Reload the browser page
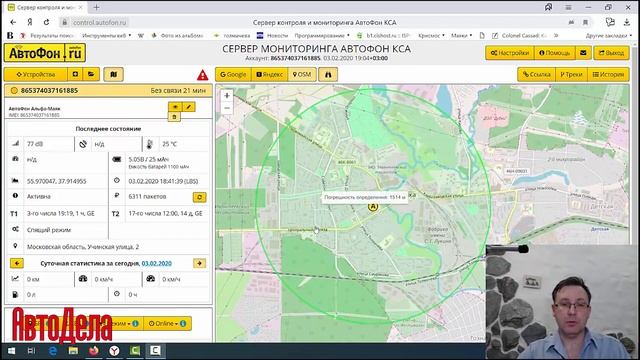Viewport: 640px width, 360px height. click(47, 22)
